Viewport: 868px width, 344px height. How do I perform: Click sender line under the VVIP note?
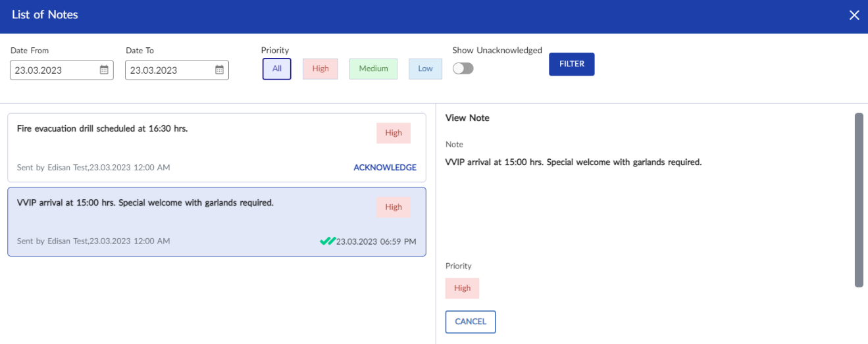pos(93,241)
